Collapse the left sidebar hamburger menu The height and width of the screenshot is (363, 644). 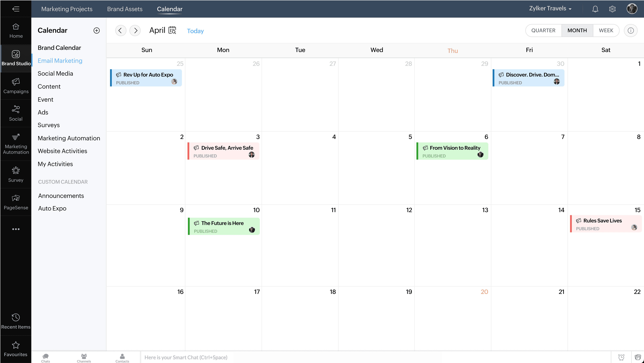pyautogui.click(x=16, y=9)
